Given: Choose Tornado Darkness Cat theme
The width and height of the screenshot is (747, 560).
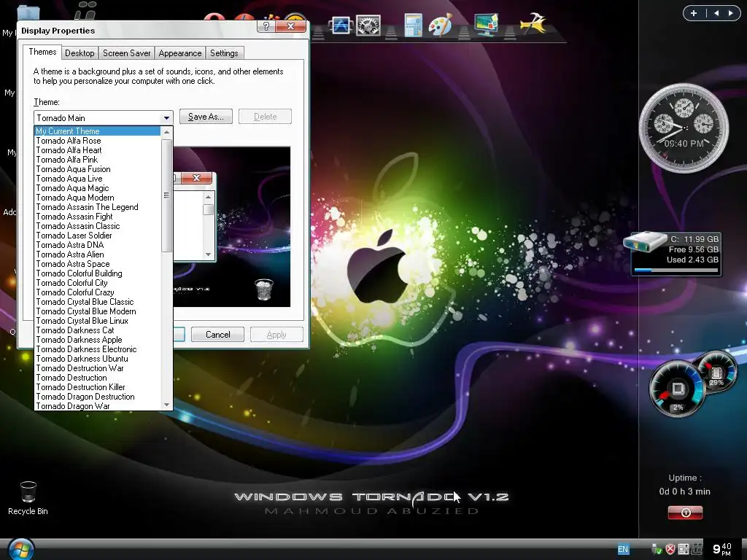Looking at the screenshot, I should coord(98,330).
